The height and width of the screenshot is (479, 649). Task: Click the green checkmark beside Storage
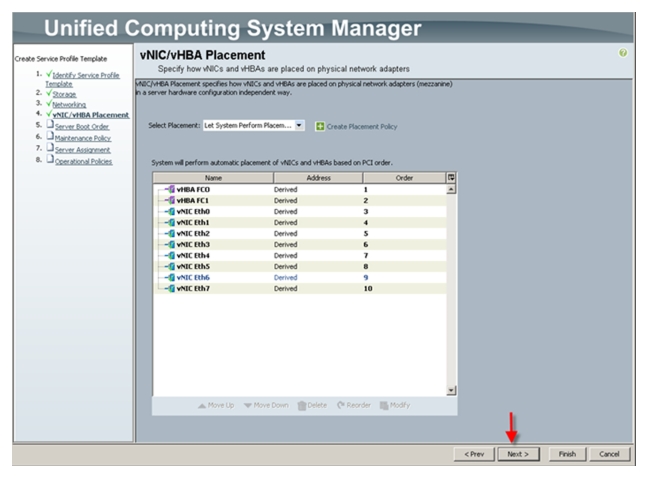(x=49, y=92)
